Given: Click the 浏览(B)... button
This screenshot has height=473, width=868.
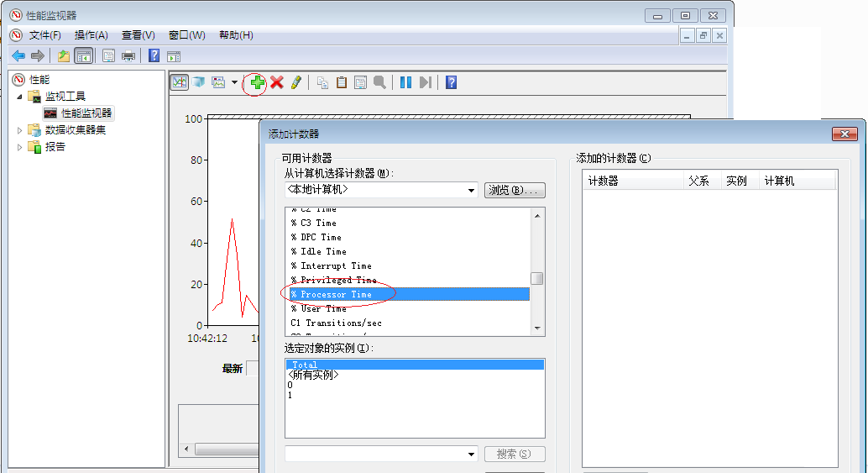Looking at the screenshot, I should (x=515, y=190).
